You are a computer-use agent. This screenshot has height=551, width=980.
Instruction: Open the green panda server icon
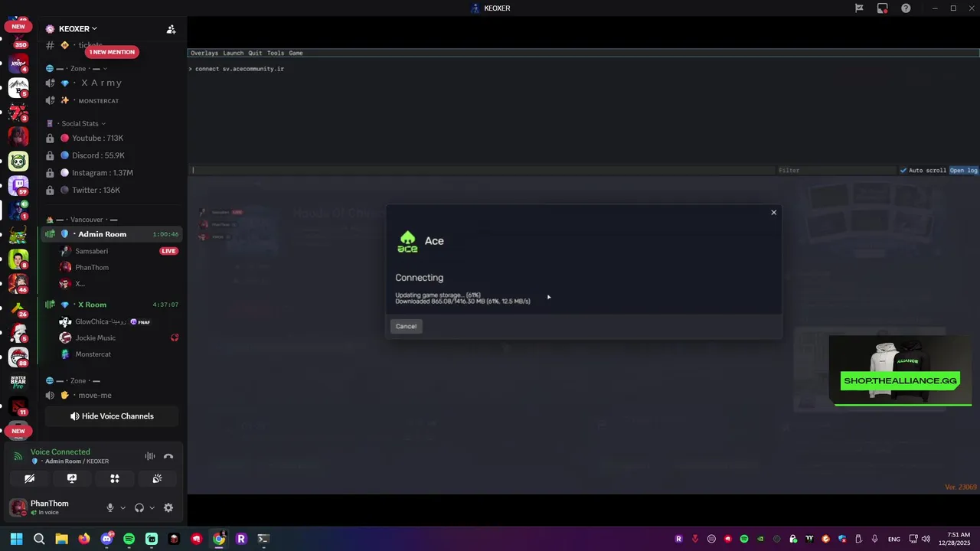[18, 161]
